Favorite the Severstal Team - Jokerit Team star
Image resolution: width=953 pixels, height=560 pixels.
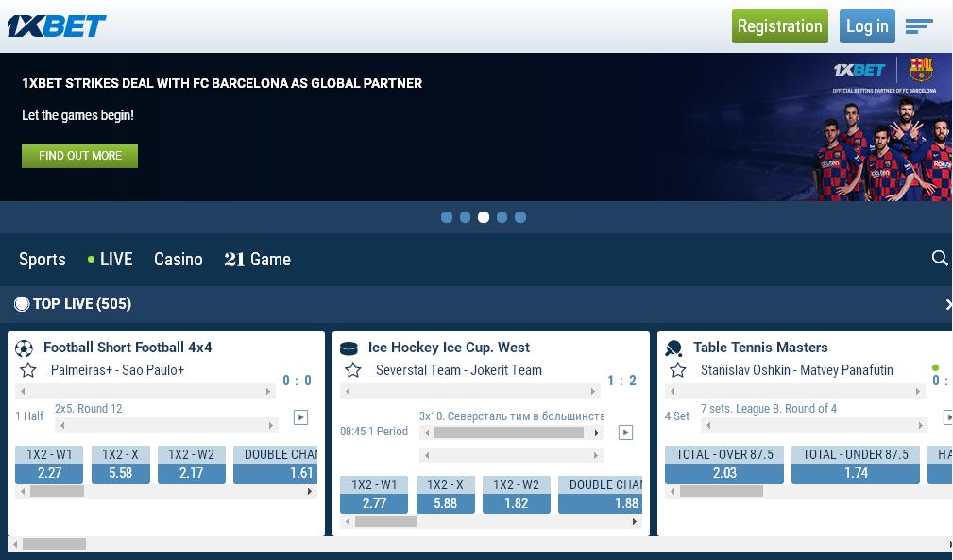point(353,370)
